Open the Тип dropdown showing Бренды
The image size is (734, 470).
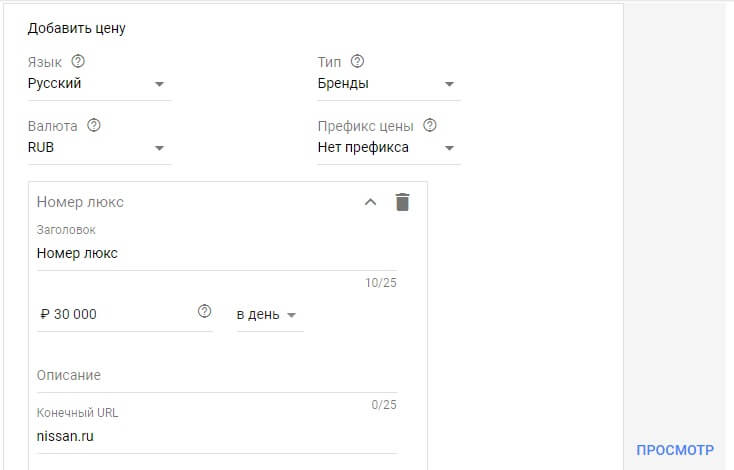pos(387,84)
